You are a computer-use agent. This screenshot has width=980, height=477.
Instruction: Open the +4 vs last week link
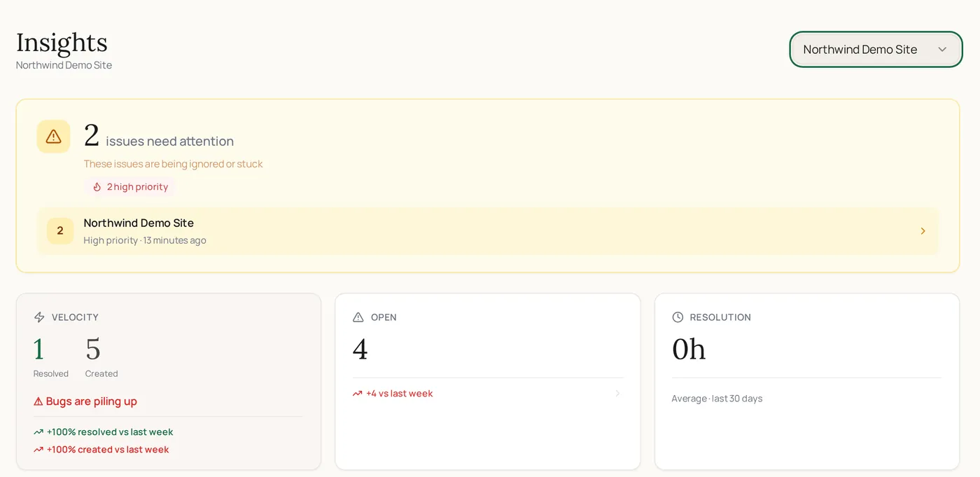pyautogui.click(x=487, y=394)
